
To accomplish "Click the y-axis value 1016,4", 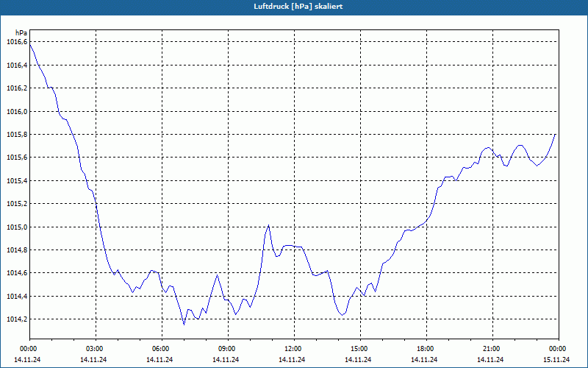I will 17,66.
